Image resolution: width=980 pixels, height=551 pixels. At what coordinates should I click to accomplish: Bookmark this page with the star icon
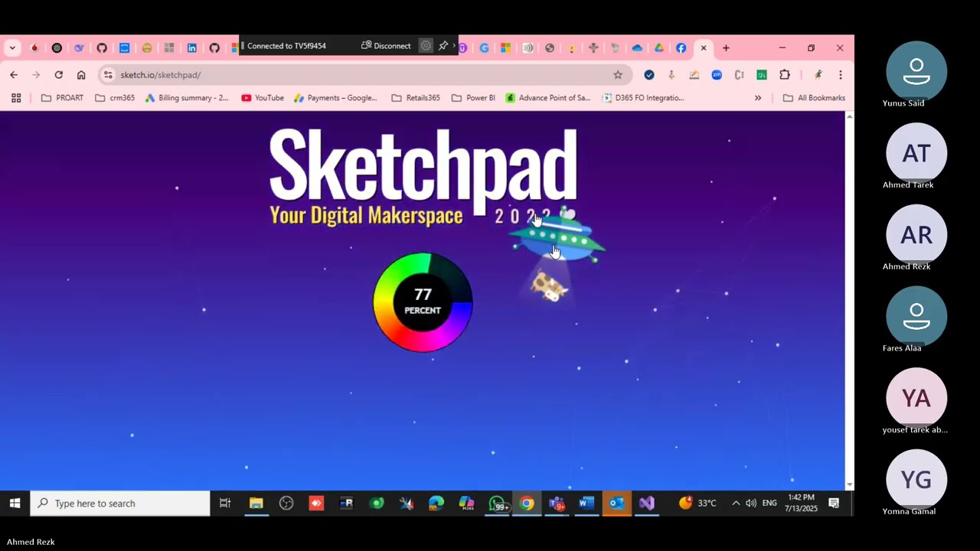[x=618, y=75]
